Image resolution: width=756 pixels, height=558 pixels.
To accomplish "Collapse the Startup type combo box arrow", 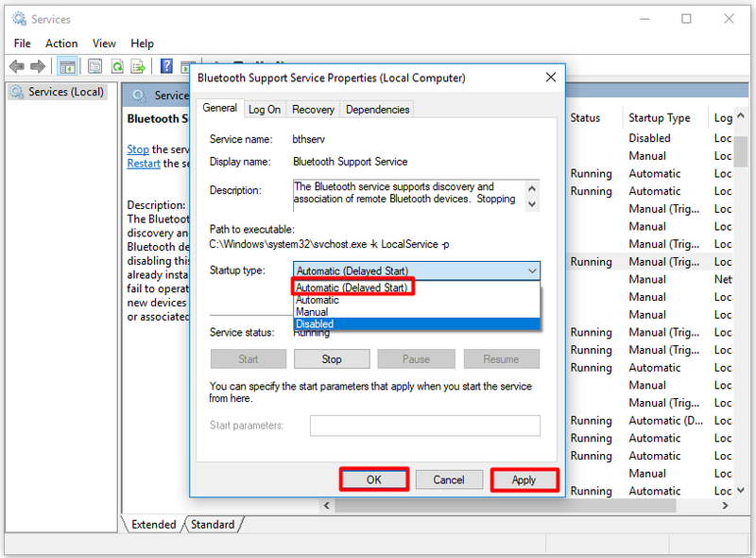I will coord(532,270).
